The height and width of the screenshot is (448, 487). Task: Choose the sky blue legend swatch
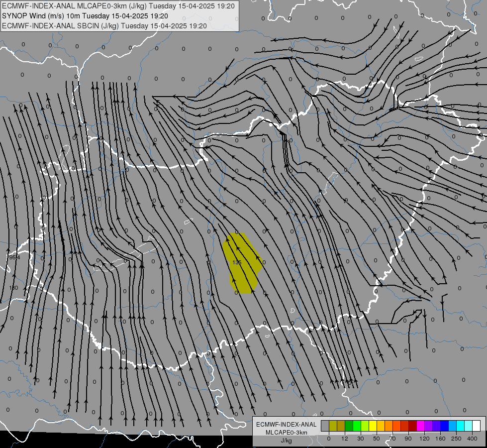pos(452,426)
